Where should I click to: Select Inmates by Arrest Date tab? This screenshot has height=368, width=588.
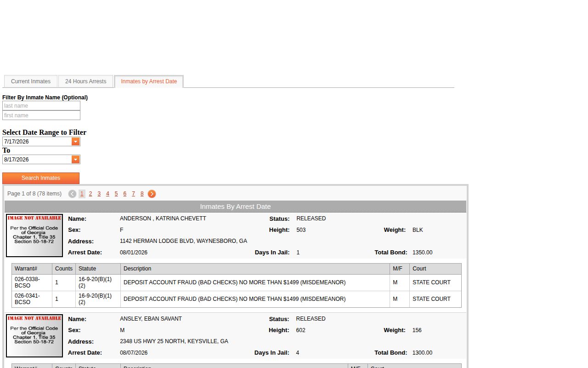pos(149,81)
